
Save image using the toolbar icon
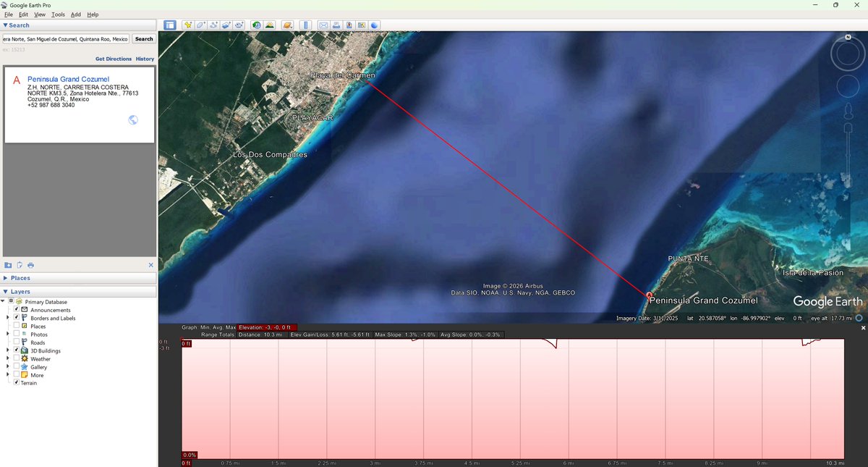[349, 25]
